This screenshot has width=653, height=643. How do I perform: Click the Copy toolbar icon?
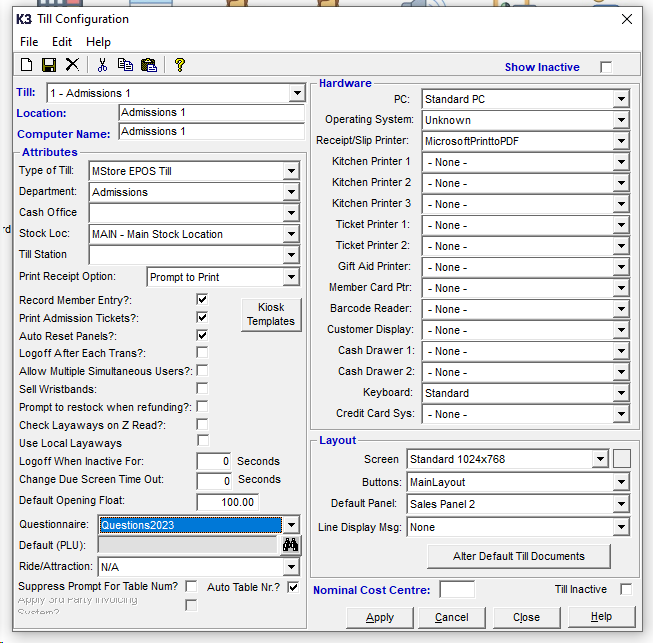(125, 65)
